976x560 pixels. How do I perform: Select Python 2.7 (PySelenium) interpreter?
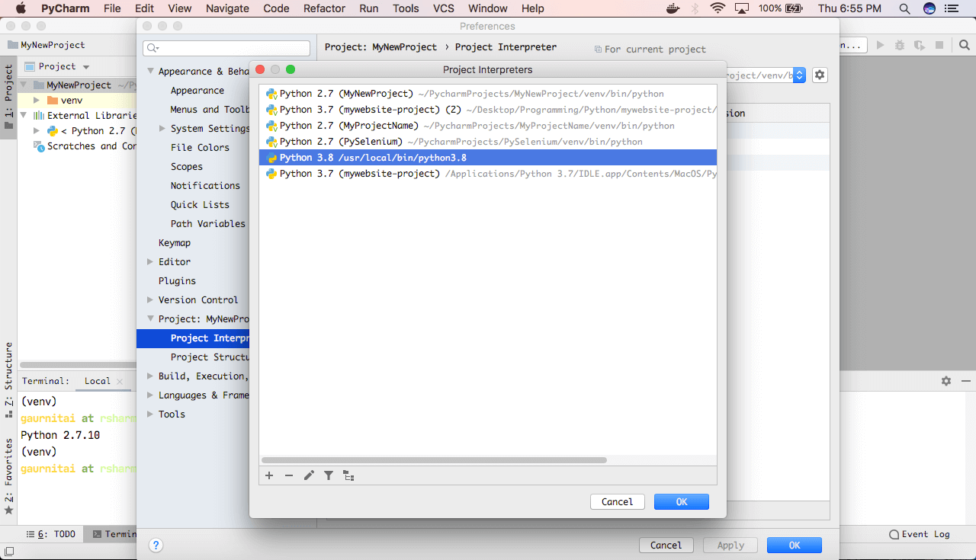click(488, 142)
